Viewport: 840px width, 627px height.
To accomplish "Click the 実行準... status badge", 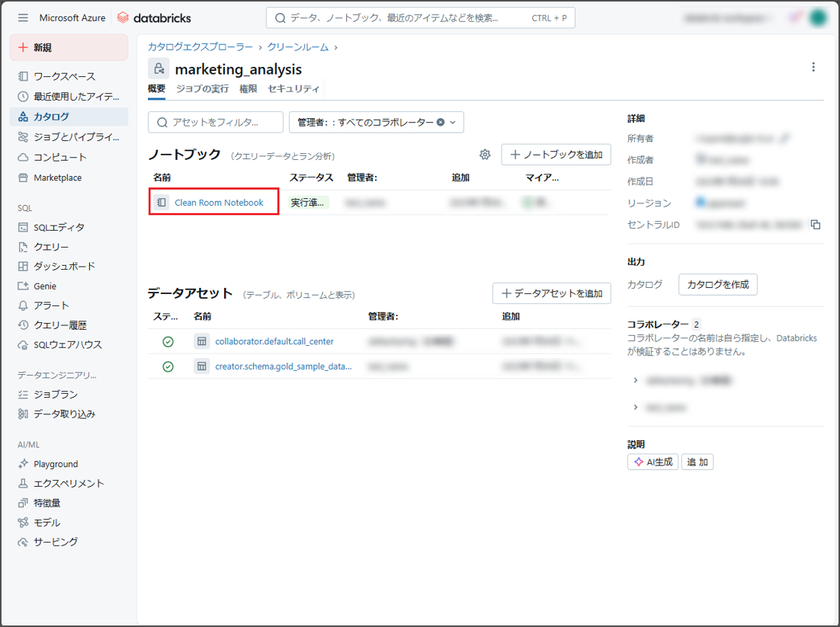I will (307, 203).
